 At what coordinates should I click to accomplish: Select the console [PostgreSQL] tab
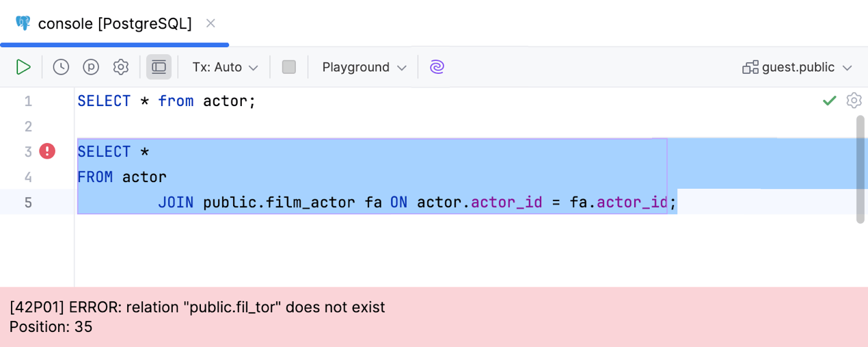point(114,23)
